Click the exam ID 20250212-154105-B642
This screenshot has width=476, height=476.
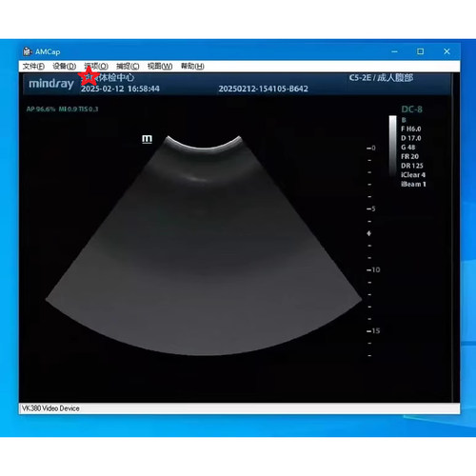263,89
